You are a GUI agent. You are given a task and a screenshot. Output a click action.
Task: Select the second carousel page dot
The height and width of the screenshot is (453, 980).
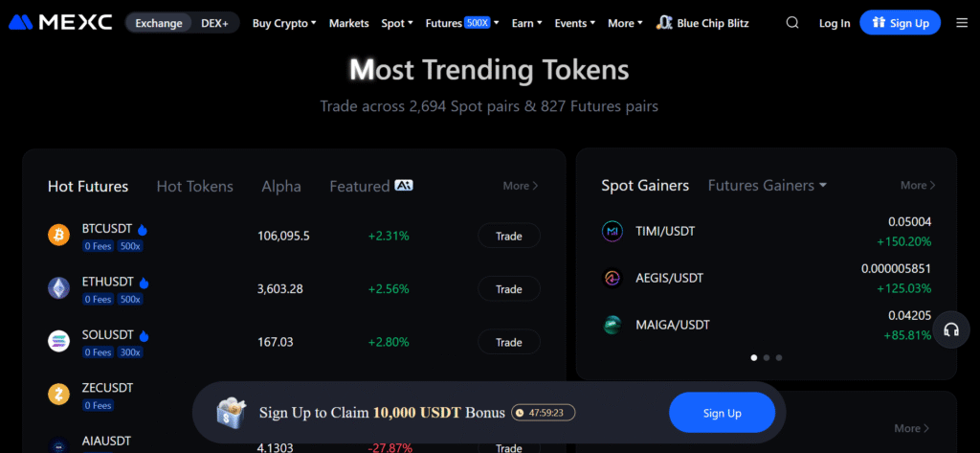point(766,357)
